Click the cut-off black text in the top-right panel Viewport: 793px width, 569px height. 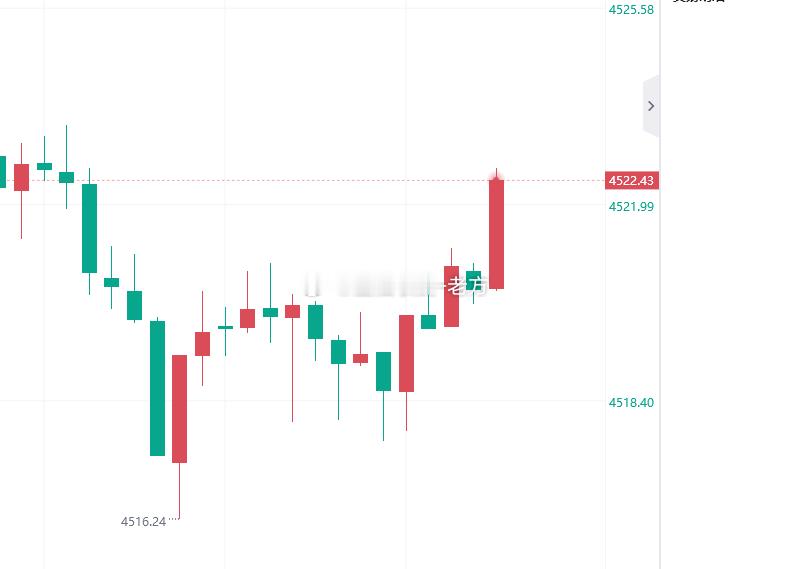point(699,2)
